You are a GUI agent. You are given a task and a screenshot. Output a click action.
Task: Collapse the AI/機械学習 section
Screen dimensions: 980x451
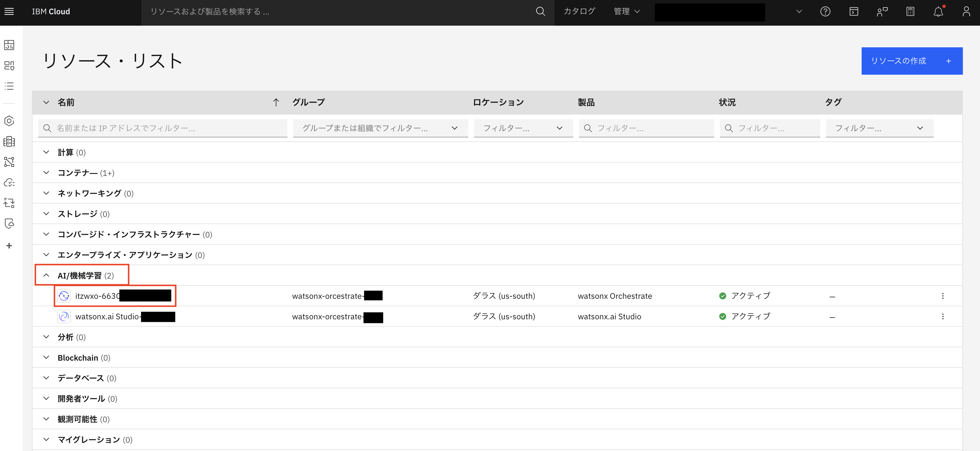pos(46,275)
